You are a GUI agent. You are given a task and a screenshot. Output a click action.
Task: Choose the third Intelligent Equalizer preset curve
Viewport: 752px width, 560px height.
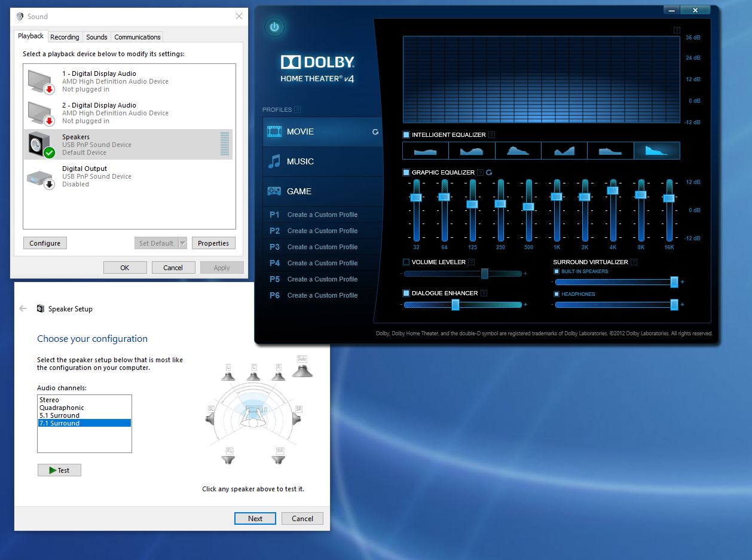[x=518, y=151]
